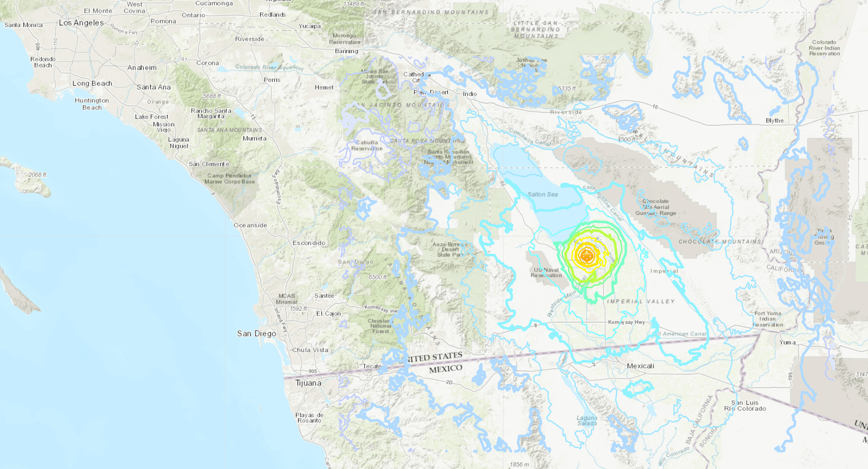Select the SANTA ANA MOUNTAINS label
The width and height of the screenshot is (868, 469).
coord(230,130)
